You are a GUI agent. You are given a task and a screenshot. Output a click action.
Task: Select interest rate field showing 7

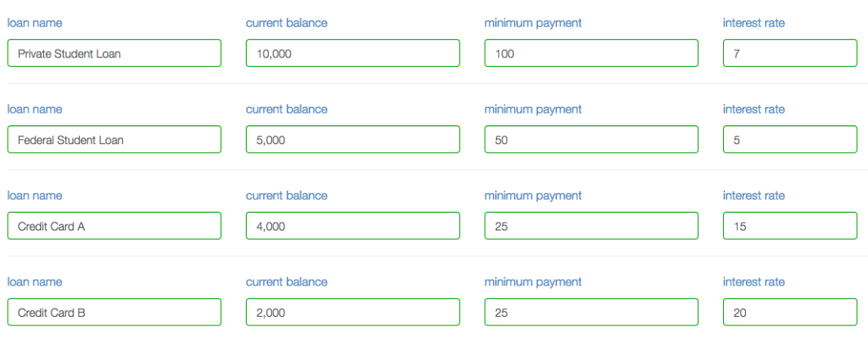(x=790, y=53)
